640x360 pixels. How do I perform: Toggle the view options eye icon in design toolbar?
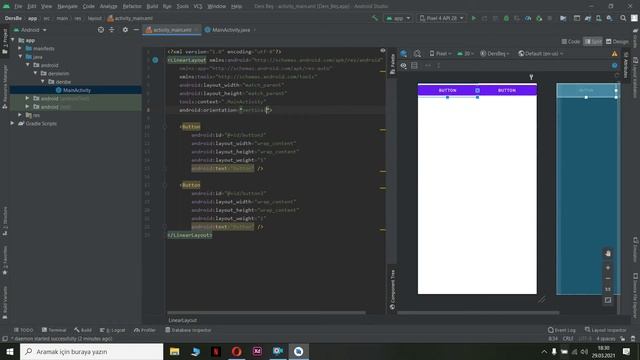coord(403,65)
